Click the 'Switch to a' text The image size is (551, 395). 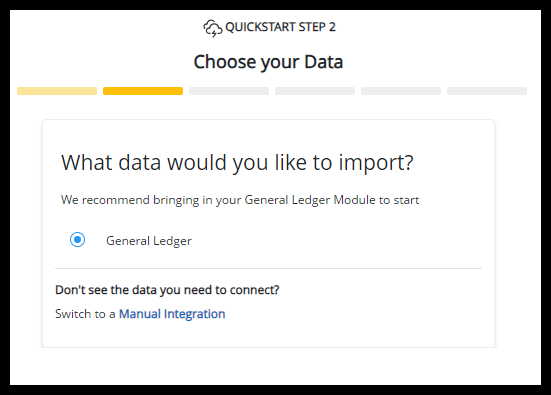(x=85, y=314)
